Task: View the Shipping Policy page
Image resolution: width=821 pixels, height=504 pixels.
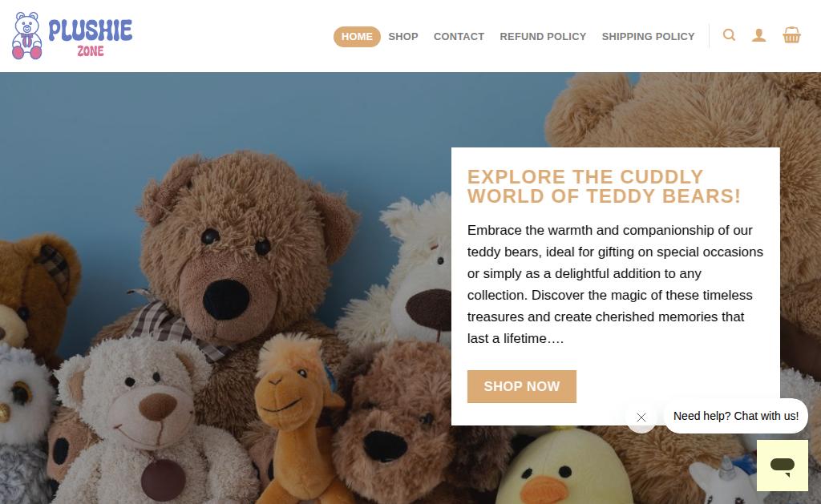Action: tap(648, 37)
